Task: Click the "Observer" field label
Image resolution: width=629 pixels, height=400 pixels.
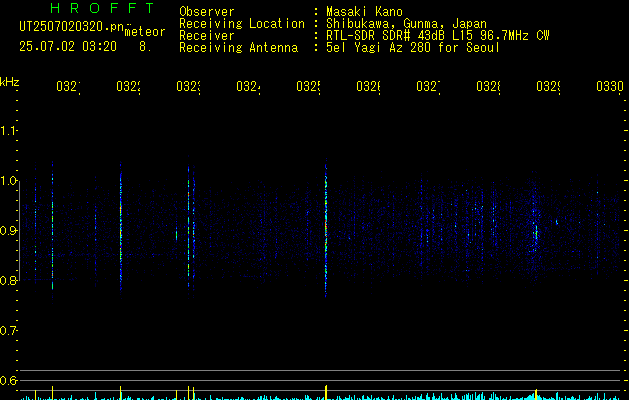Action: point(207,12)
